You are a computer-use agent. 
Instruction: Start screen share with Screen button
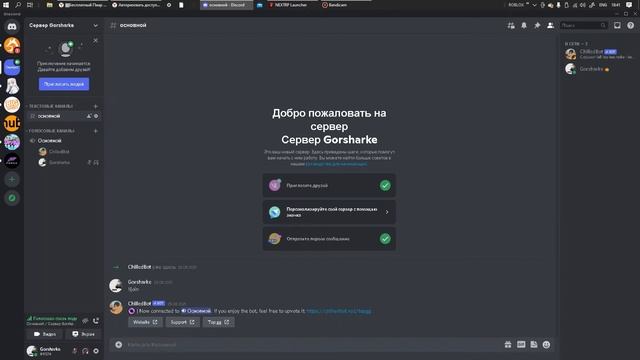83,334
